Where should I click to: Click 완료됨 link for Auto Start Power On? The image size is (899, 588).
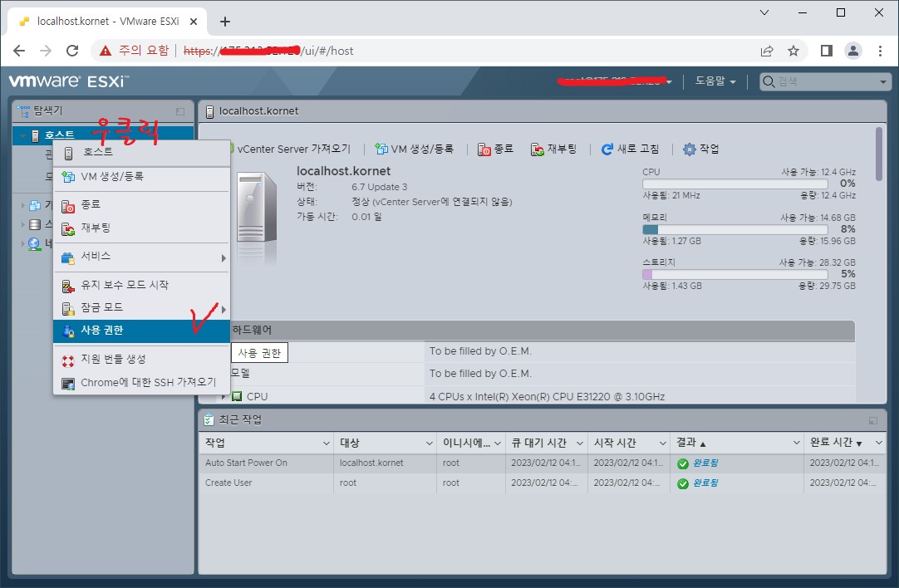705,463
